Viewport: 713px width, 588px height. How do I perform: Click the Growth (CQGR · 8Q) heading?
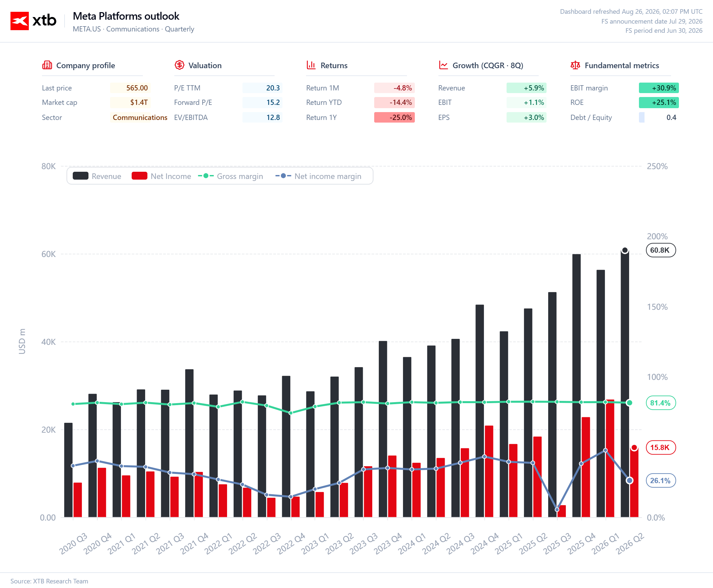(488, 65)
